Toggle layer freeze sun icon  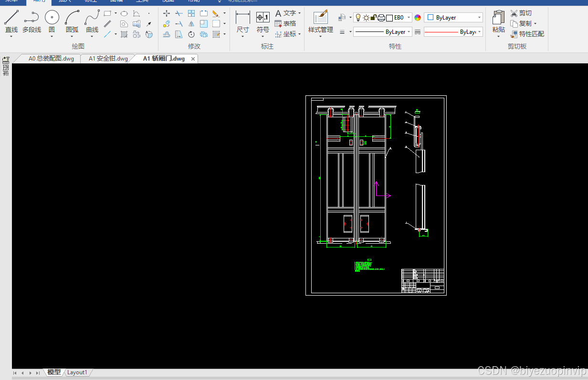point(366,18)
